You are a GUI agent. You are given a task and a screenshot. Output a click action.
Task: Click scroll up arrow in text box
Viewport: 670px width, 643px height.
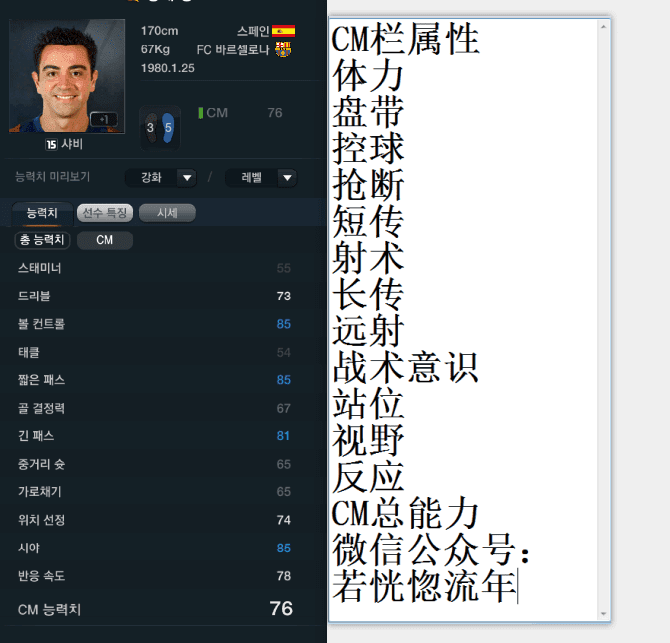click(603, 27)
